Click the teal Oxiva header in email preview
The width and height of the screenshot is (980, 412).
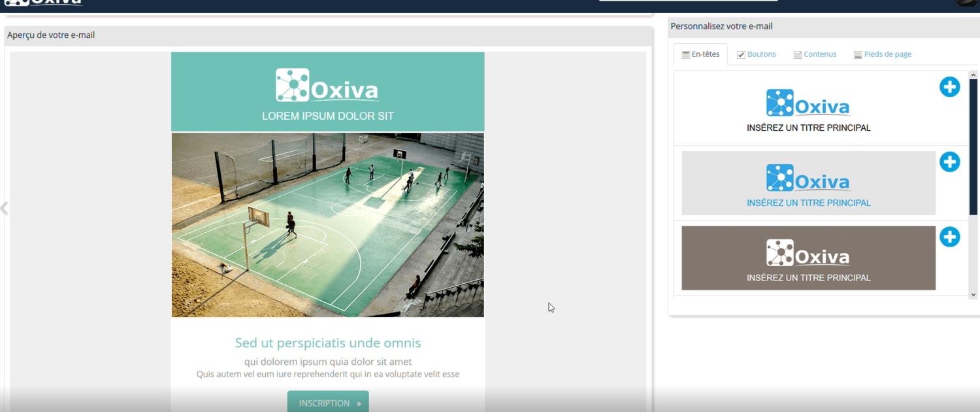328,92
